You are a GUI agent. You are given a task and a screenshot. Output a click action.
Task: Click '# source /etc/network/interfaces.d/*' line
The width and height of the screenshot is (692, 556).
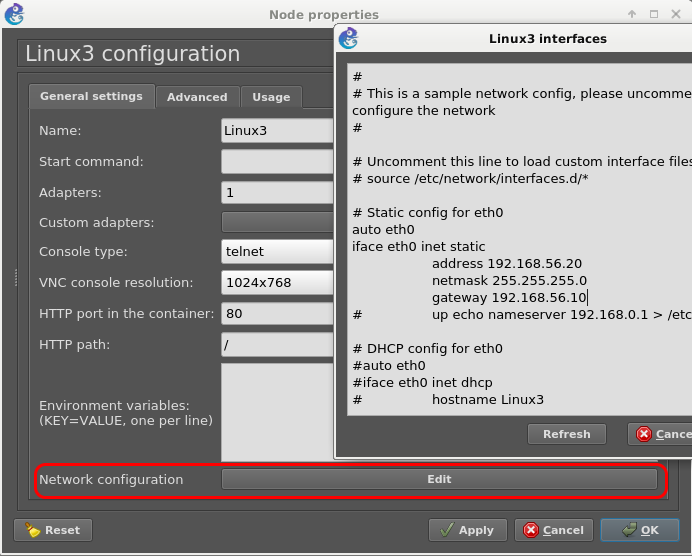point(470,179)
